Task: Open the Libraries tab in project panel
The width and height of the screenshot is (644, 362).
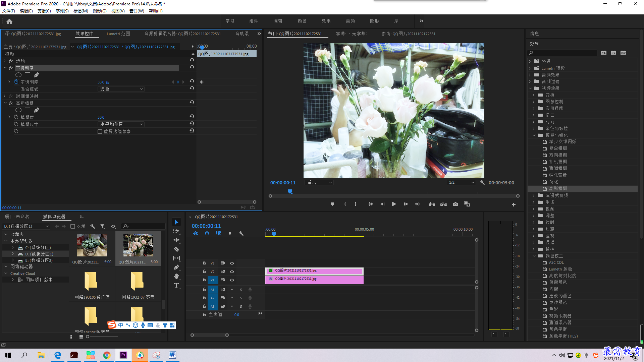Action: click(82, 217)
